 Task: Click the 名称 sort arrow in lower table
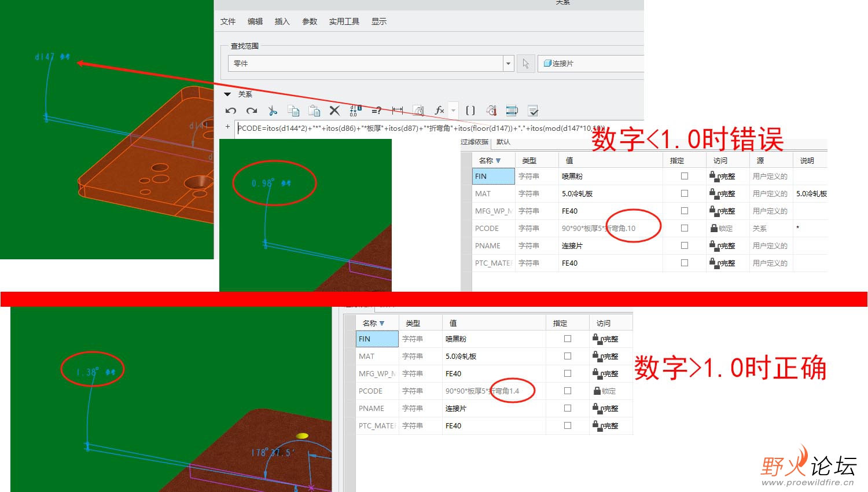382,324
